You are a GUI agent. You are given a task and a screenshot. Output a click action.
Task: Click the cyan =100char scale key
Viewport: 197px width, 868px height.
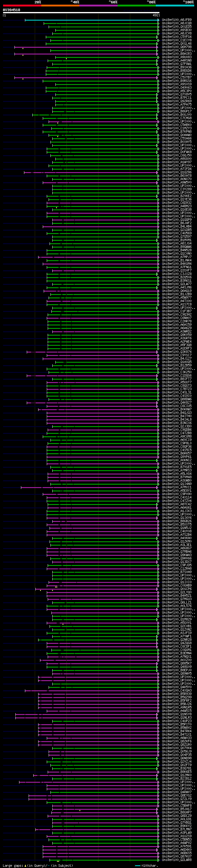(138, 866)
